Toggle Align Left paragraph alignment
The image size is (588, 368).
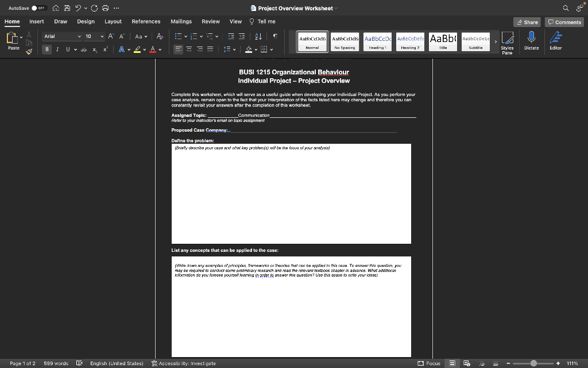tap(179, 49)
